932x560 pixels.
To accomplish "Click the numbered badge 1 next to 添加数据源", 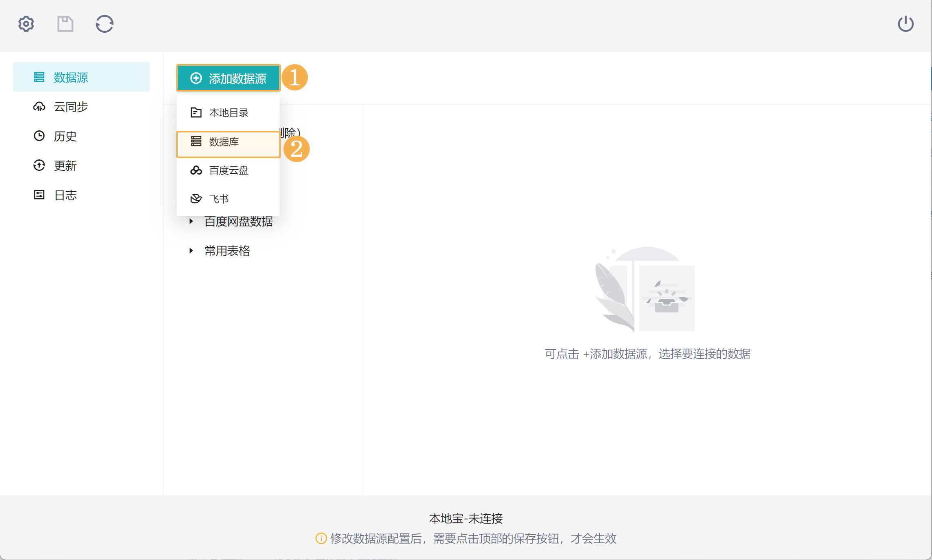I will tap(295, 78).
